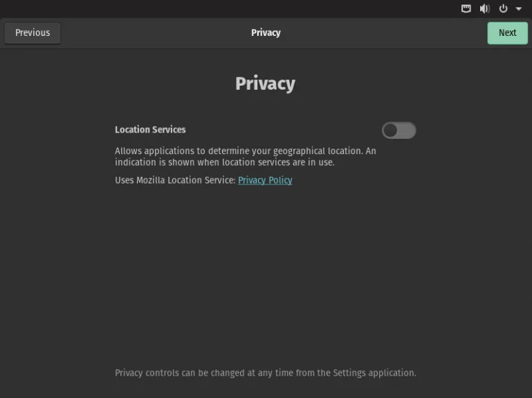Click the power icon in system tray
Screen dimensions: 532x398
503,9
